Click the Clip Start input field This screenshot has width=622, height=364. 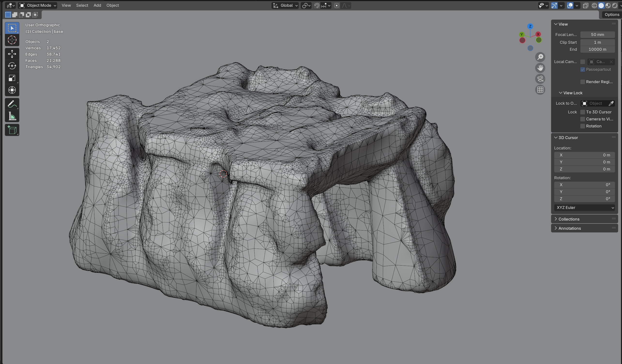[x=597, y=42]
